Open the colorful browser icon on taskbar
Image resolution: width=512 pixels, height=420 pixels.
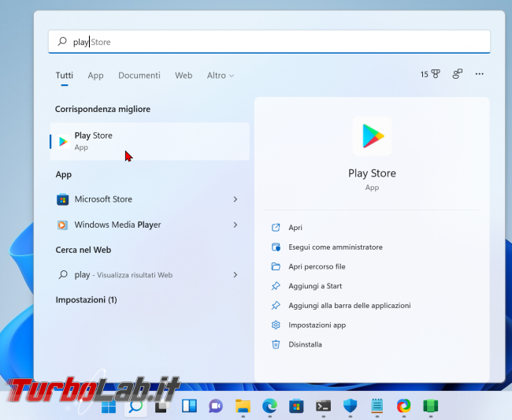(404, 407)
